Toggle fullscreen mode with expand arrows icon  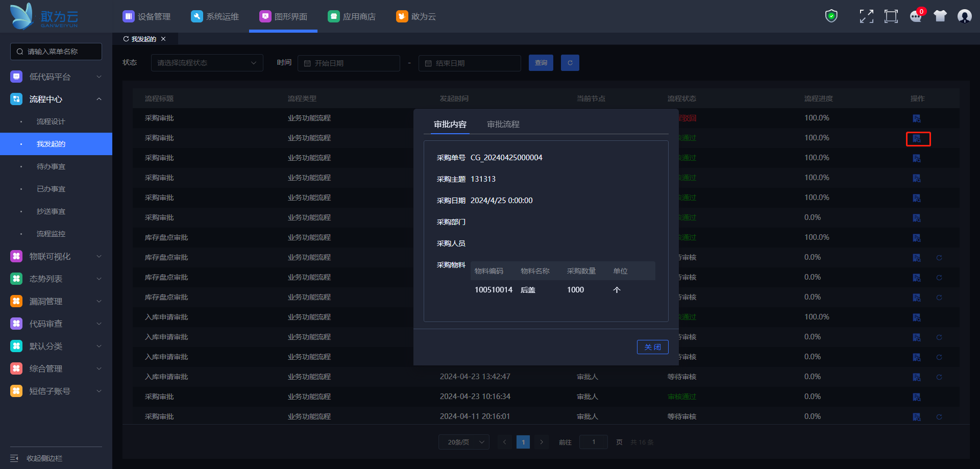(866, 16)
